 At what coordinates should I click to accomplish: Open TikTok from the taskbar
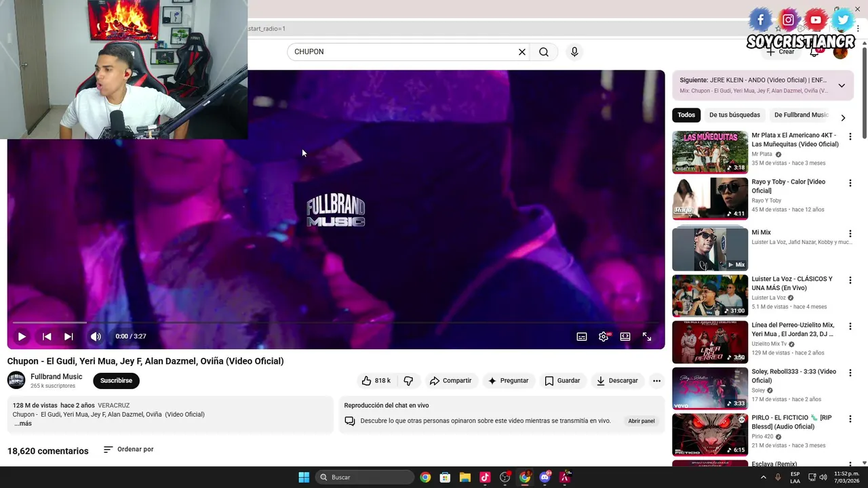[x=485, y=477]
